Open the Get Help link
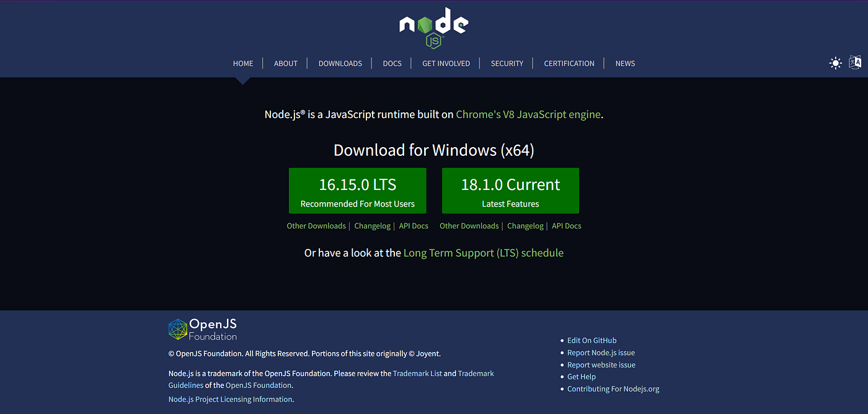868x414 pixels. point(582,377)
